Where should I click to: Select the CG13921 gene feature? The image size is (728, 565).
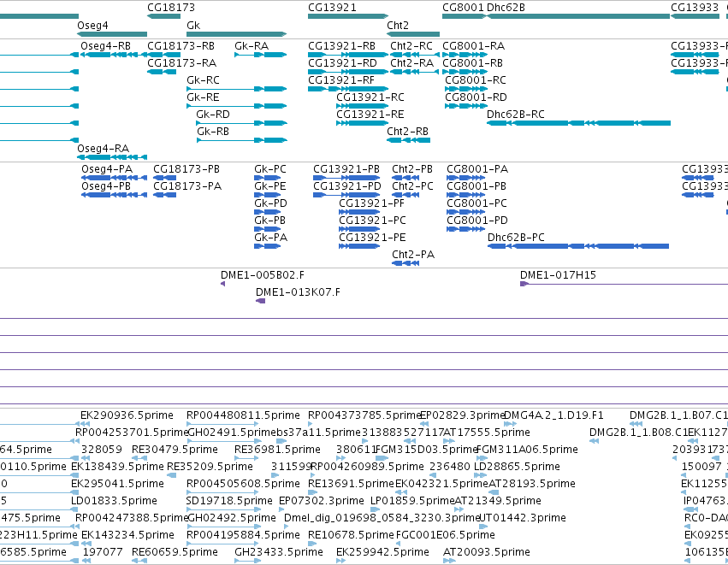tap(348, 16)
